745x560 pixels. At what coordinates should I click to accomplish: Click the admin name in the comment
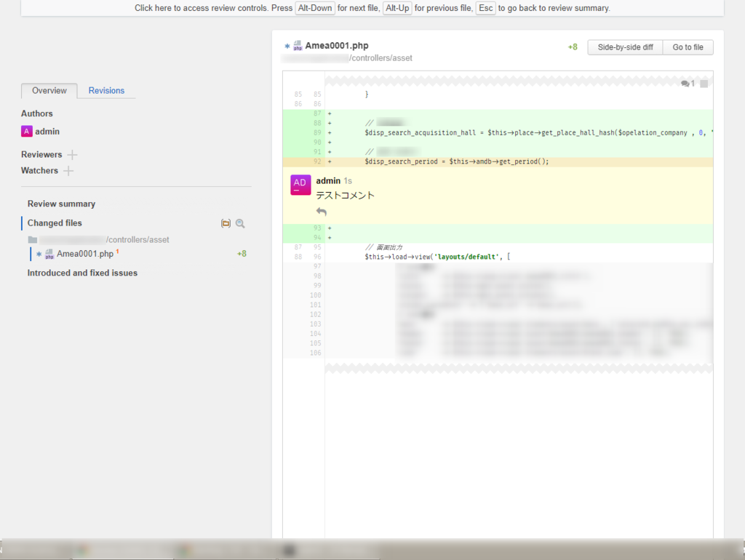click(328, 180)
